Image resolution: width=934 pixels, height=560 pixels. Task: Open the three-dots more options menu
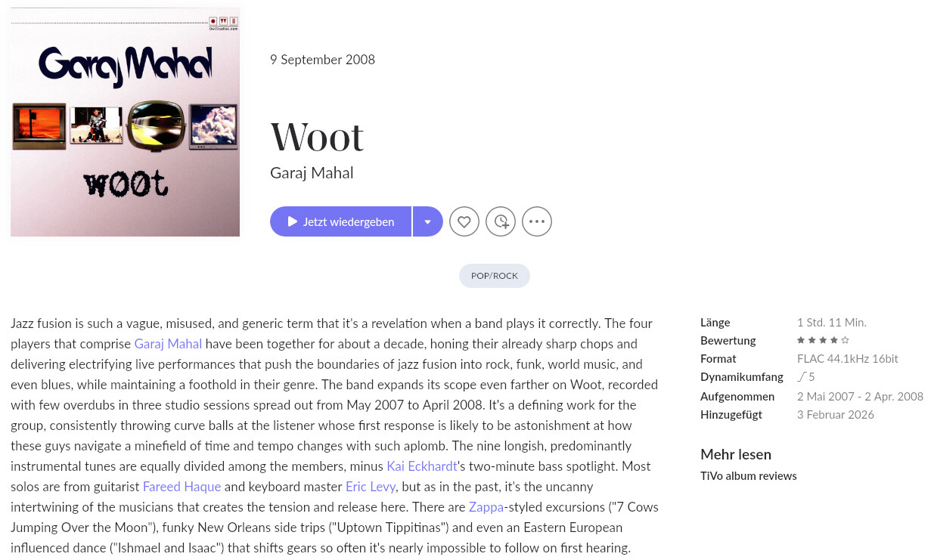(x=537, y=222)
